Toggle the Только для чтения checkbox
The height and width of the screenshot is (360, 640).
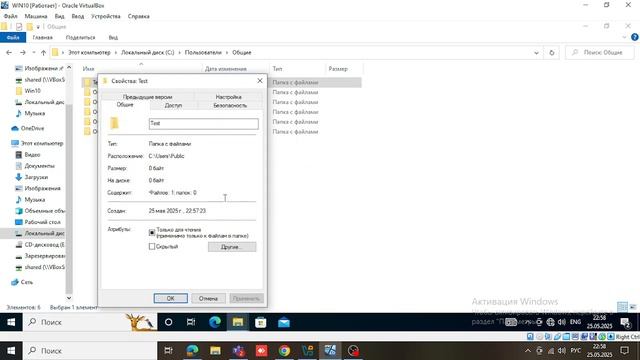(x=152, y=233)
